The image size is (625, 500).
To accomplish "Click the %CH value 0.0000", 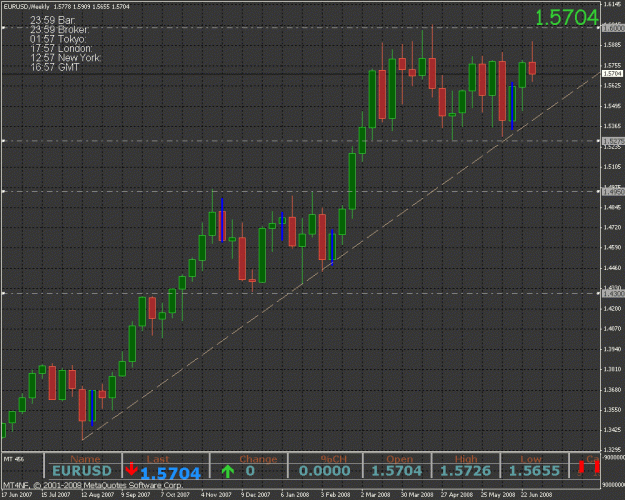I will tap(324, 471).
